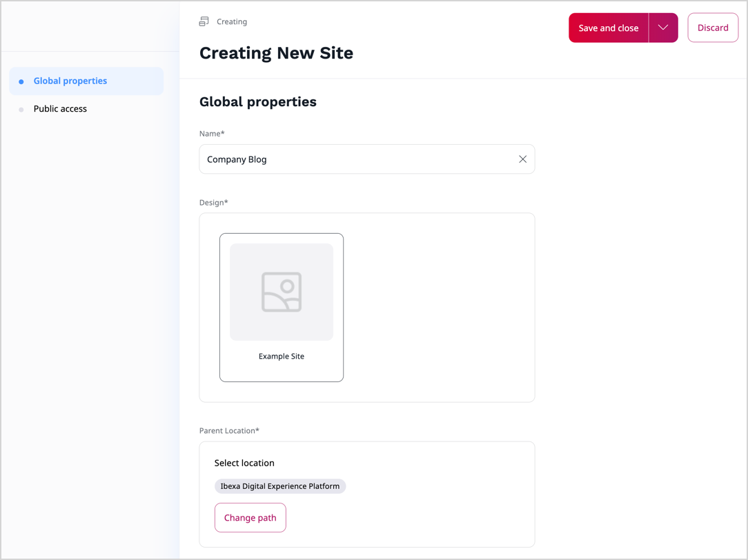748x560 pixels.
Task: Click the Ibexa Digital Experience Platform location chip
Action: pos(280,486)
